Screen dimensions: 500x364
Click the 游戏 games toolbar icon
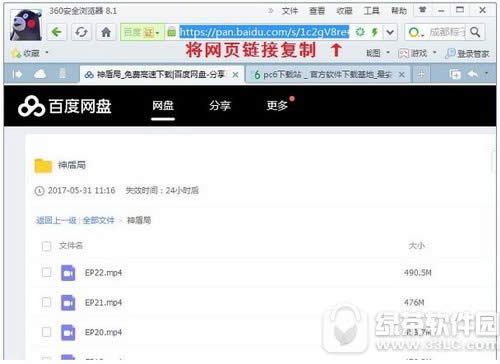click(404, 53)
